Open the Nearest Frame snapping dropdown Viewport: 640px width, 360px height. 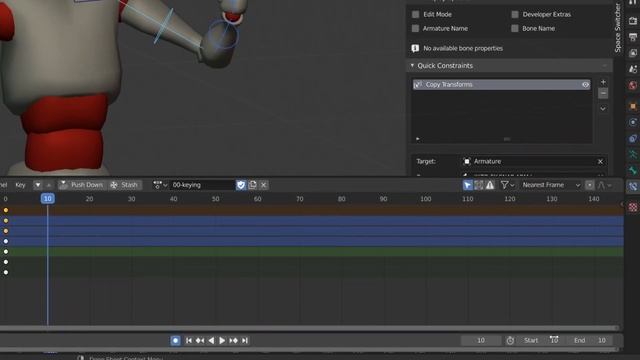(551, 185)
